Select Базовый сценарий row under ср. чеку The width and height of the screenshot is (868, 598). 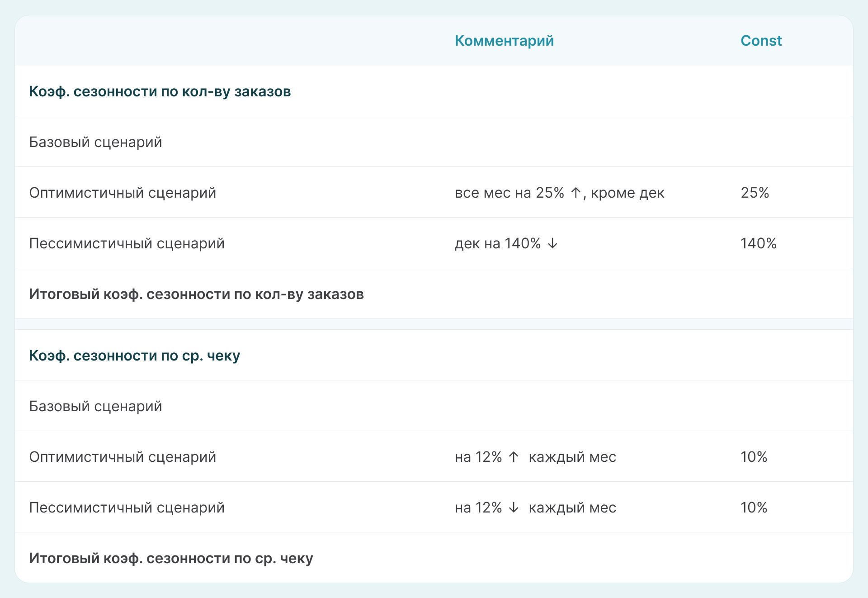click(95, 406)
